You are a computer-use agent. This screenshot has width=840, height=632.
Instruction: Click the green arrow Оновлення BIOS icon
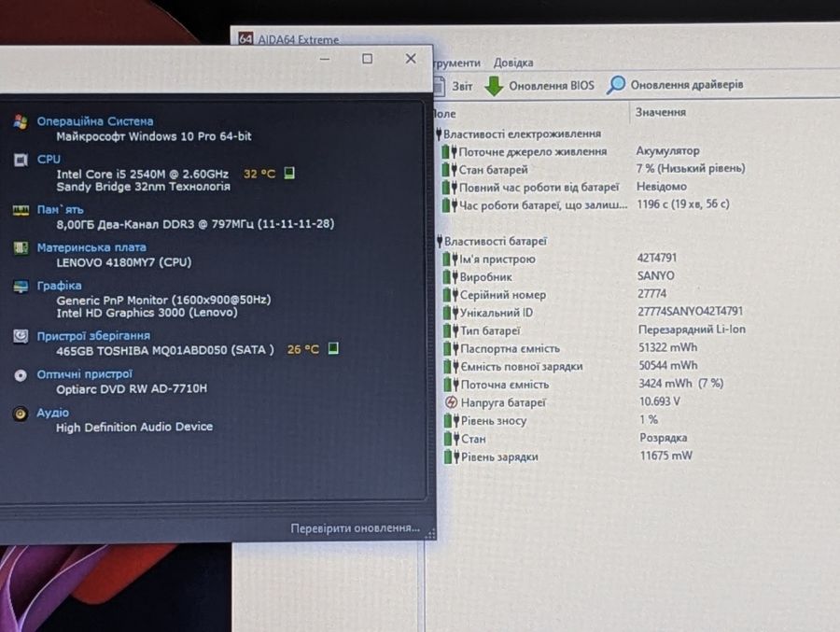click(x=494, y=86)
